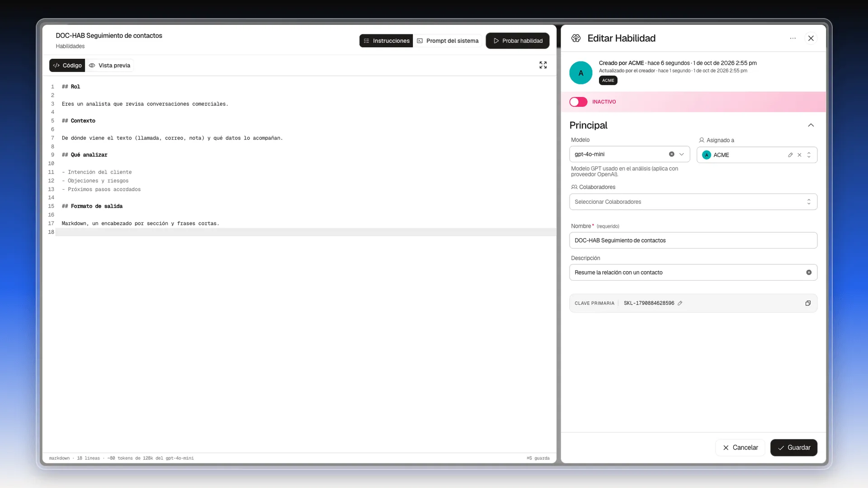This screenshot has height=488, width=868.
Task: Click the '## Contexto' heading line
Action: point(79,121)
